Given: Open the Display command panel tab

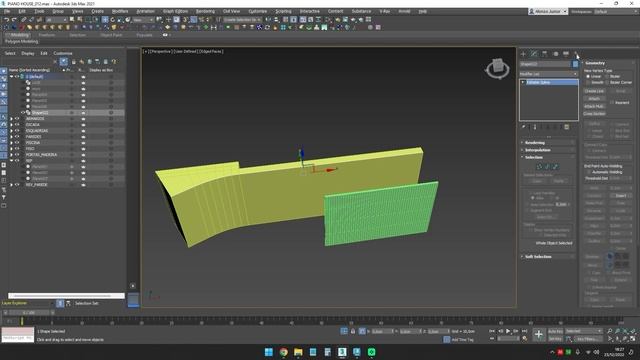Looking at the screenshot, I should point(566,54).
